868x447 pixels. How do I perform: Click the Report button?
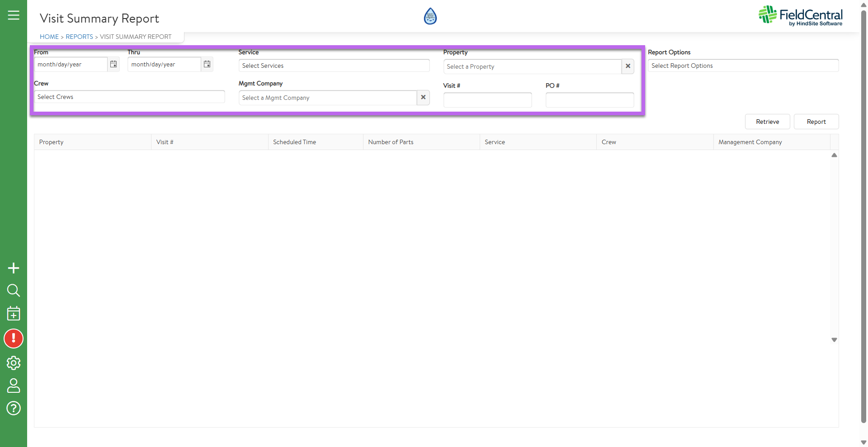click(x=816, y=122)
